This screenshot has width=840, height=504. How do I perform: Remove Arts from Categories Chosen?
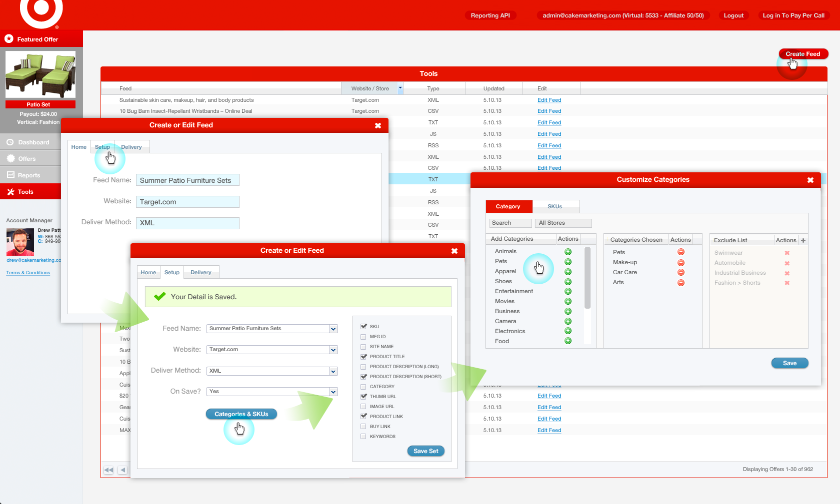(681, 283)
